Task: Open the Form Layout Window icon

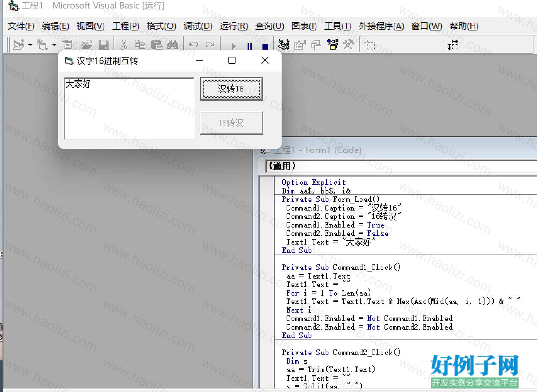Action: (316, 45)
